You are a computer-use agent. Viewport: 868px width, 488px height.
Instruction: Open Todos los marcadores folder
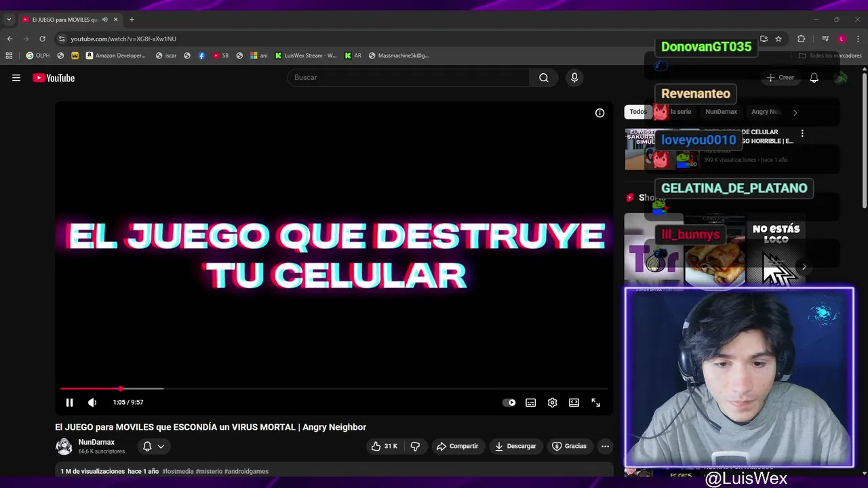[830, 56]
